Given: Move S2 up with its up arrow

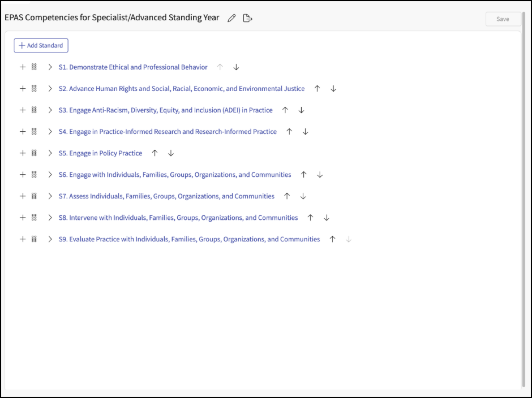Looking at the screenshot, I should [x=317, y=88].
